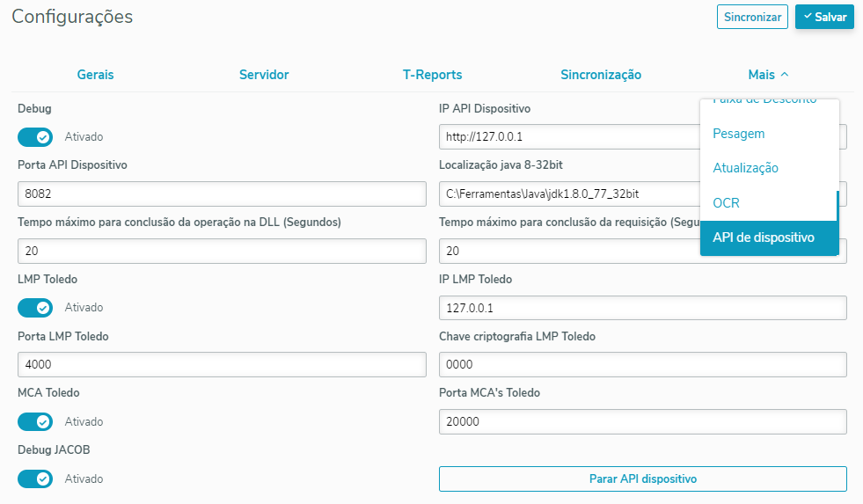Edit the Chave criptografia LMP Toledo field
This screenshot has width=863, height=504.
(x=642, y=365)
